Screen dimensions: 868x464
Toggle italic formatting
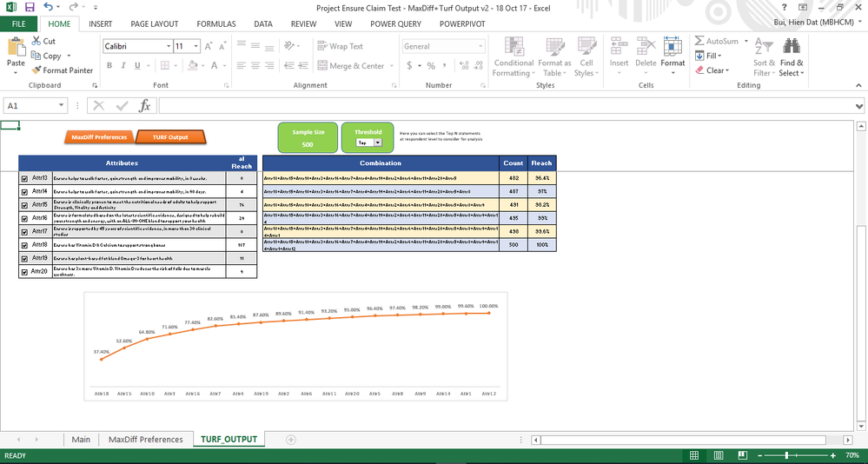coord(123,65)
